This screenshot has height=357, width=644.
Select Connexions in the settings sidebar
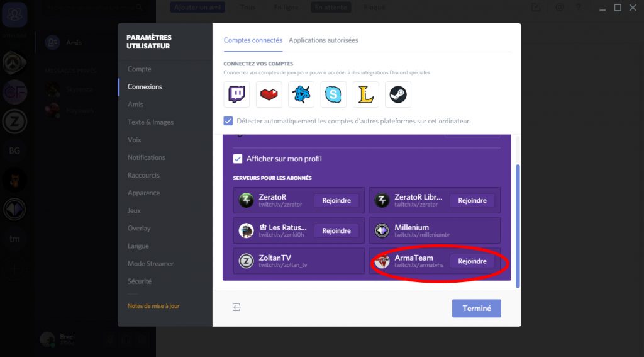click(145, 87)
